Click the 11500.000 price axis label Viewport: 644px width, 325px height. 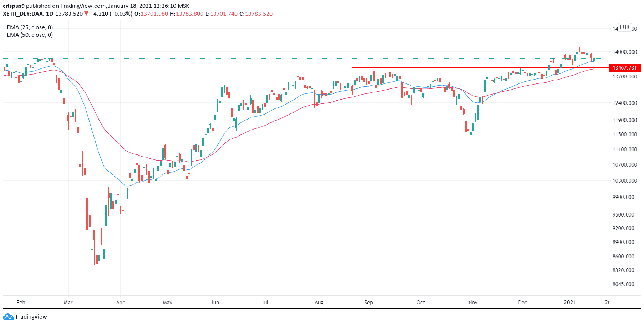click(625, 134)
